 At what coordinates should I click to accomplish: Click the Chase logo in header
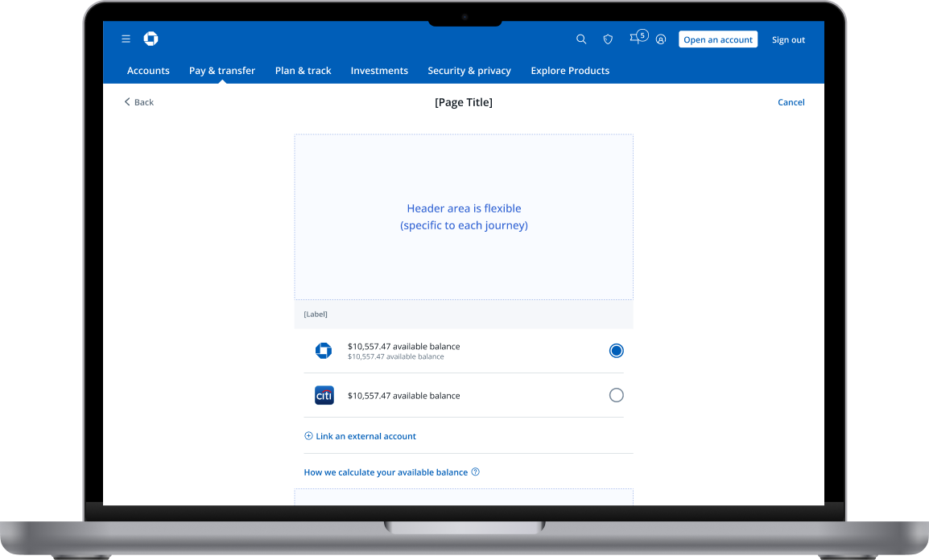pos(151,39)
